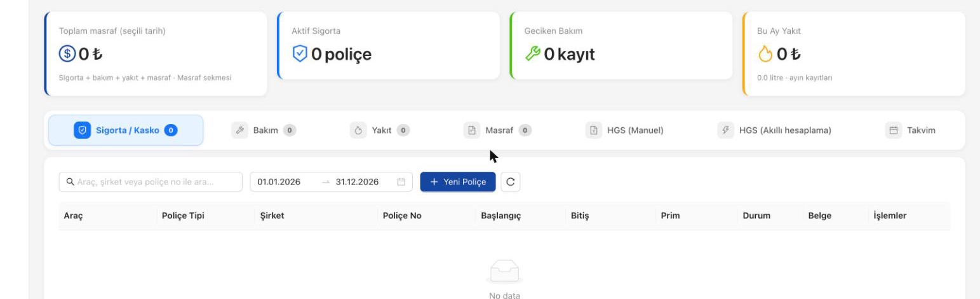Click the Araç column header
This screenshot has height=299, width=980.
[x=74, y=216]
